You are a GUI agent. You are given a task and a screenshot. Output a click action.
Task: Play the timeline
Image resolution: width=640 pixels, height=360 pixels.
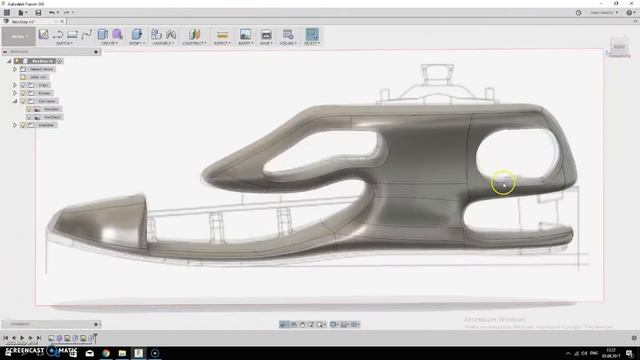tap(22, 338)
